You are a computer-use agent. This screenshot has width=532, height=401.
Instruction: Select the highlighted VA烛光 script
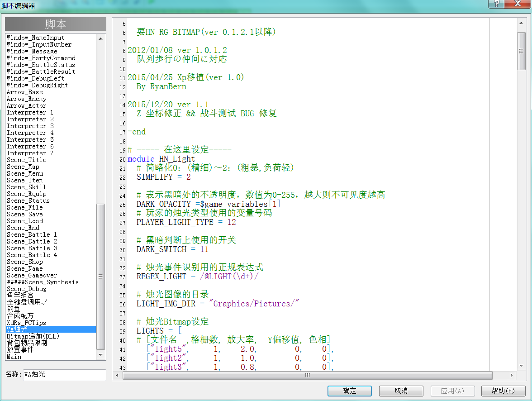51,329
